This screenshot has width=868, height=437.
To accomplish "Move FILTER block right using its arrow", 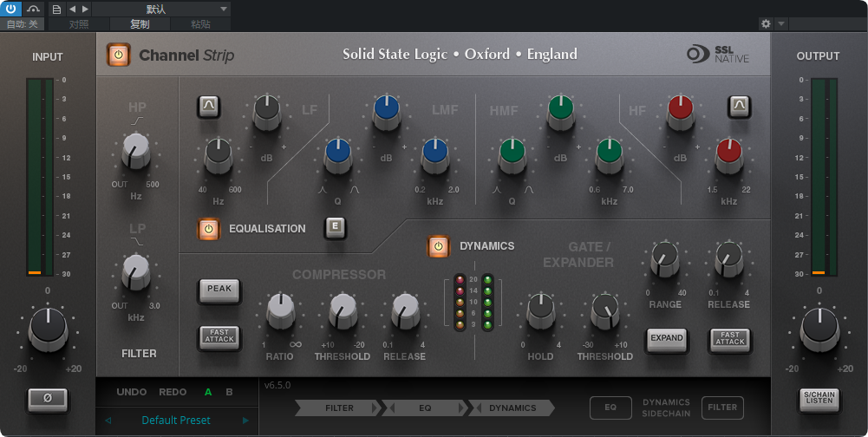I will (x=375, y=408).
